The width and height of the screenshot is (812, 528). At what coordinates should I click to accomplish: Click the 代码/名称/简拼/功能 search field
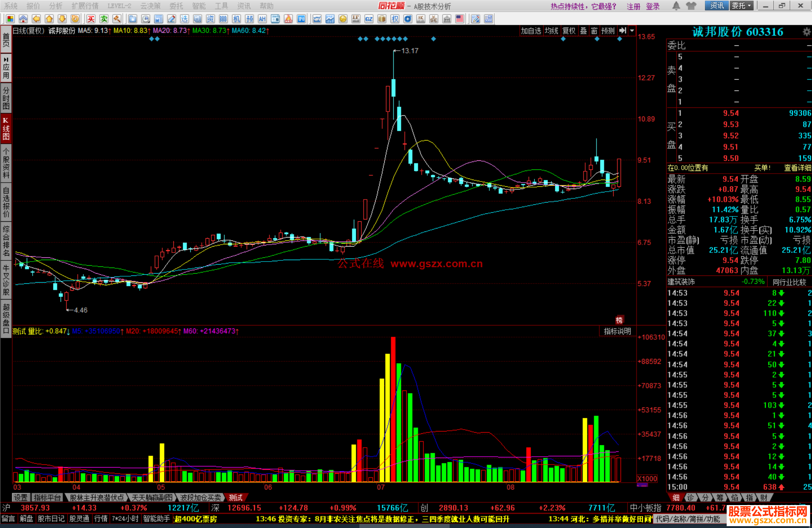(x=688, y=519)
